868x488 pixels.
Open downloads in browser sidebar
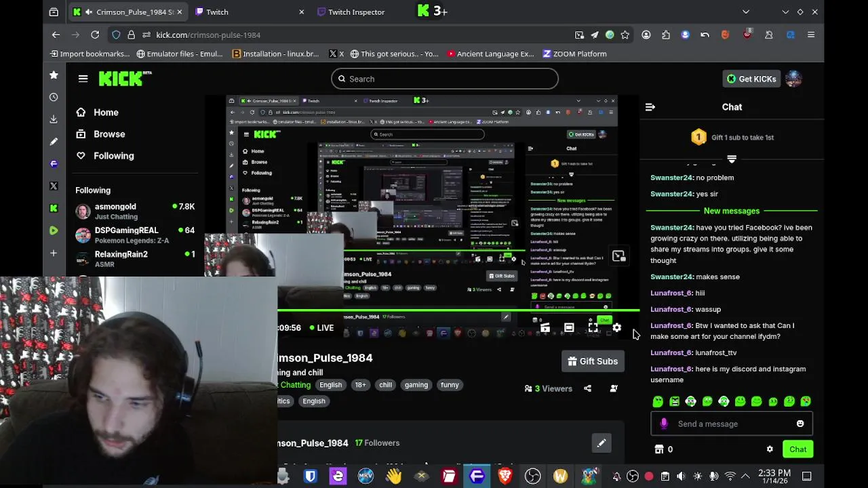click(x=54, y=119)
